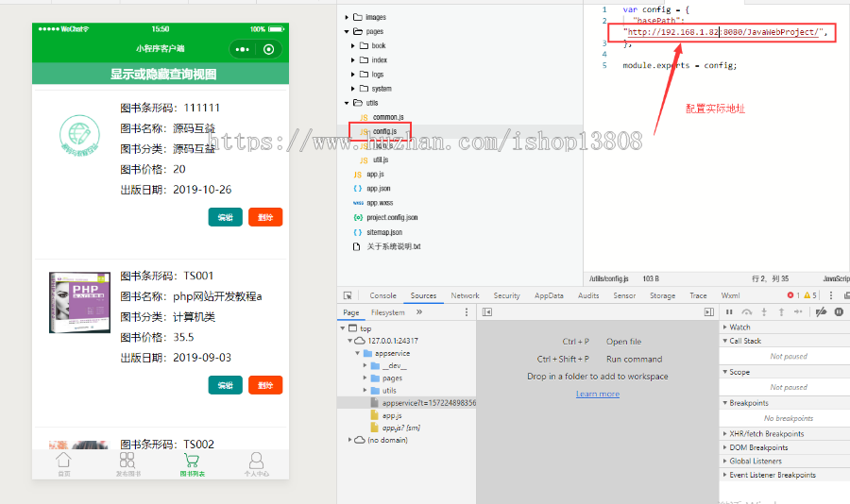
Task: Collapse the utils folder in file tree
Action: pos(347,103)
